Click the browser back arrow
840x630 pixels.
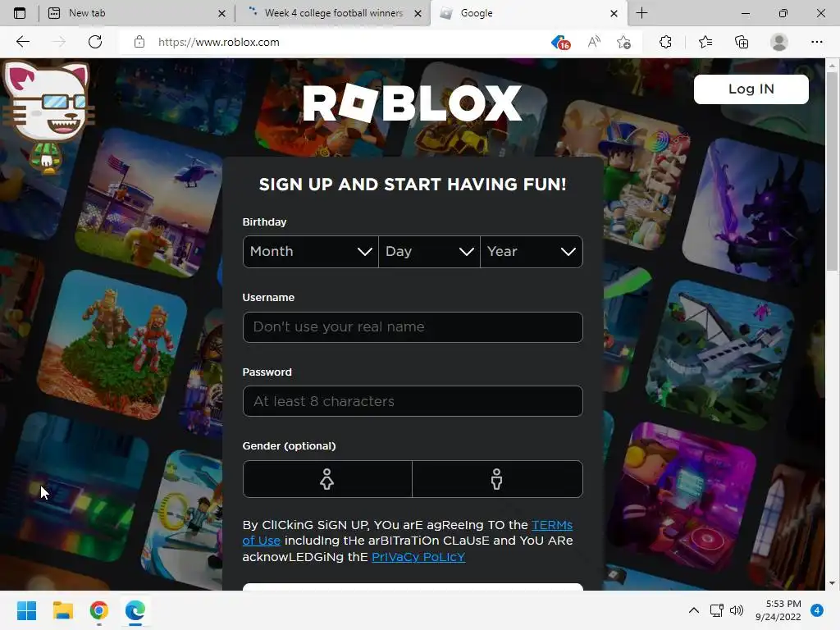[22, 42]
